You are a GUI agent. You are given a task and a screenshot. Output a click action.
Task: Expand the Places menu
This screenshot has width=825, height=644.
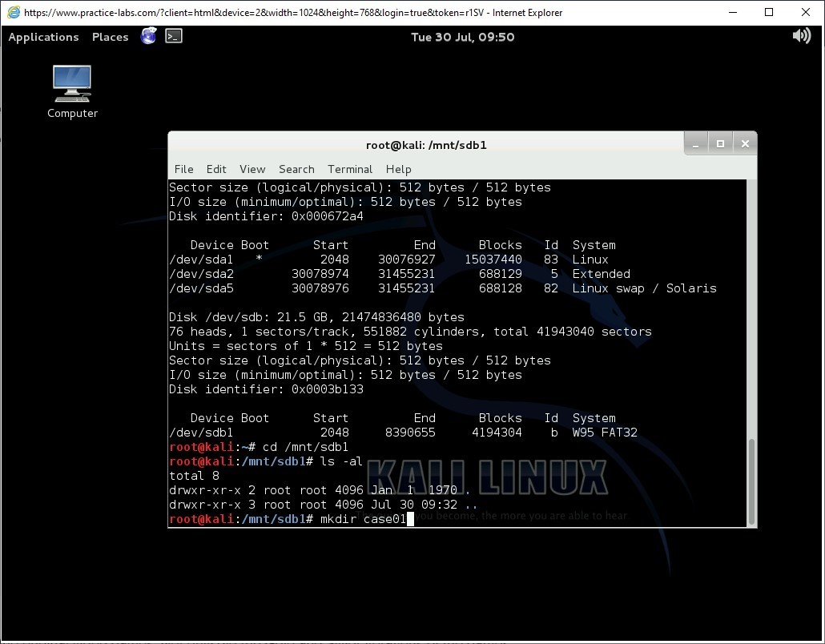coord(110,37)
